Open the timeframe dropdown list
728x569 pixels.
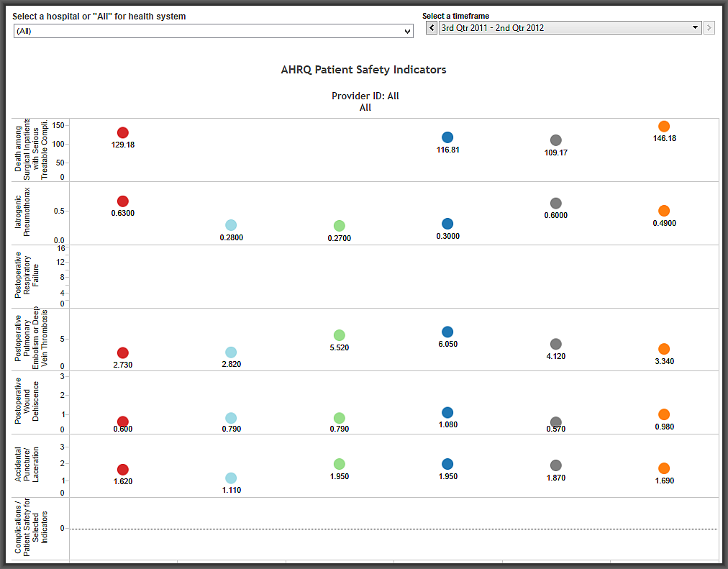point(570,28)
